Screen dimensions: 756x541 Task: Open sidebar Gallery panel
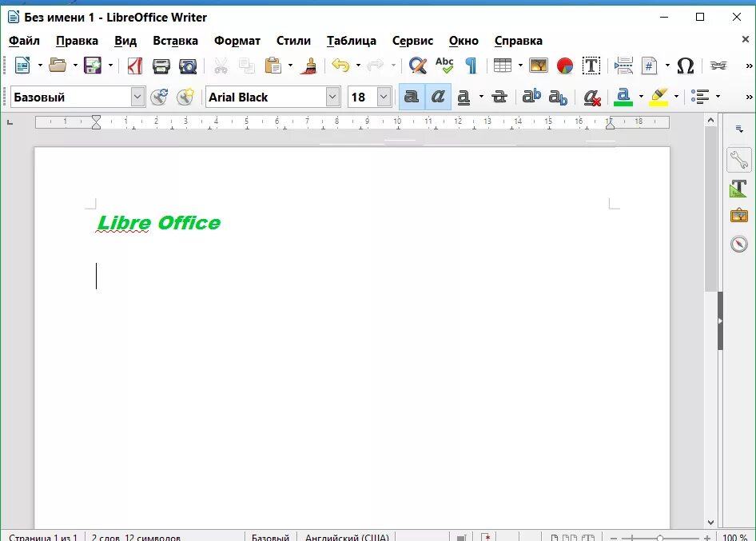(738, 215)
